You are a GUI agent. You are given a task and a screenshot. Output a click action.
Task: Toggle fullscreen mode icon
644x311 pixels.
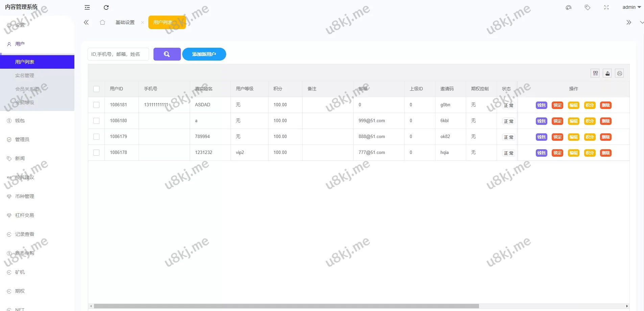pos(606,7)
